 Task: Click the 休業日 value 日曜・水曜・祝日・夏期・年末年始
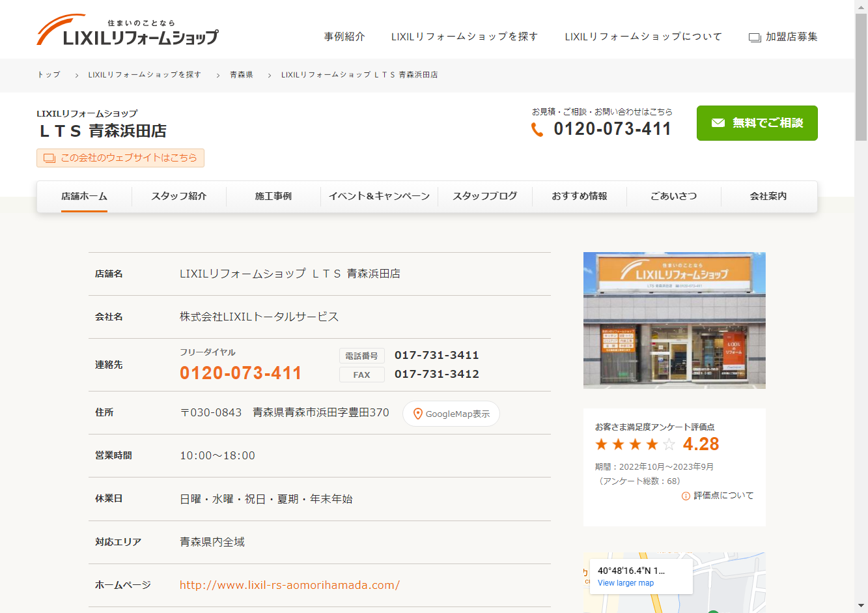(266, 499)
